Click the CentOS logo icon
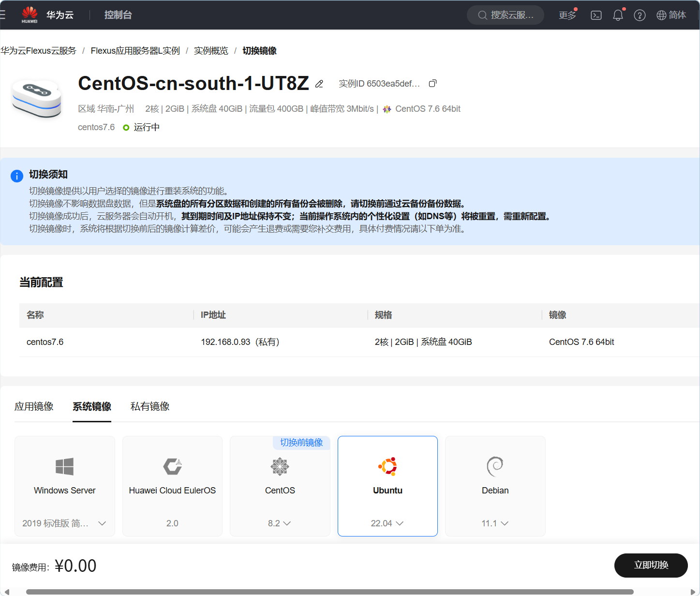The height and width of the screenshot is (596, 700). [280, 467]
